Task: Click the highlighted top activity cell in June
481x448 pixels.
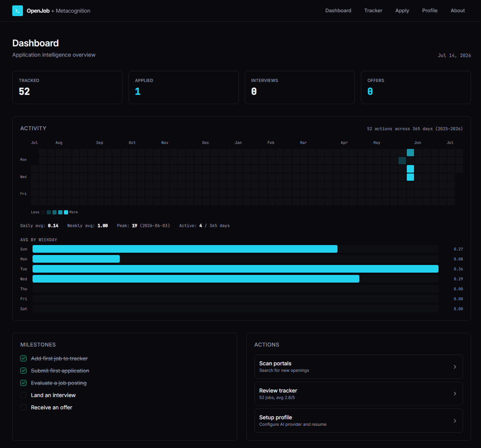Action: pyautogui.click(x=410, y=152)
